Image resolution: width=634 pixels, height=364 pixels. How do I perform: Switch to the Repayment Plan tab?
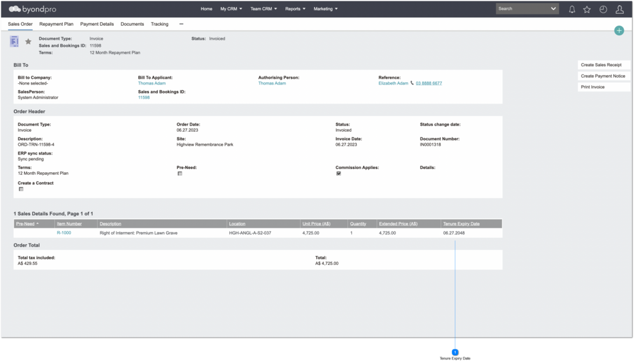pyautogui.click(x=56, y=24)
